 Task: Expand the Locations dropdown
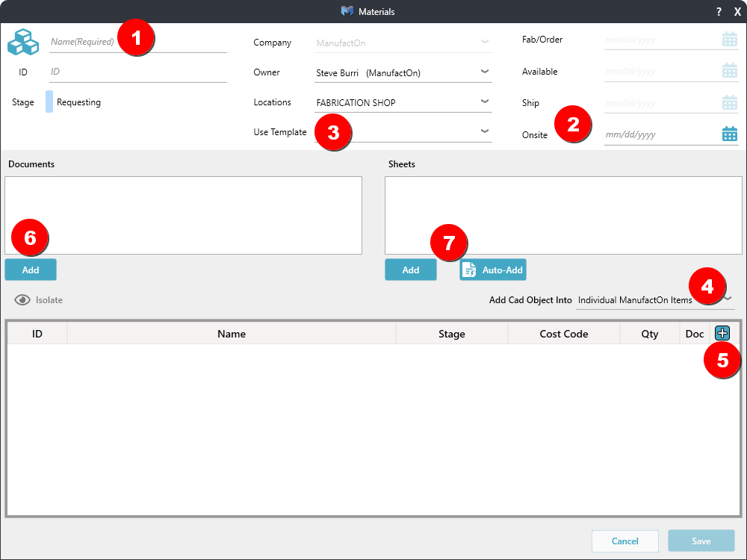(x=485, y=102)
